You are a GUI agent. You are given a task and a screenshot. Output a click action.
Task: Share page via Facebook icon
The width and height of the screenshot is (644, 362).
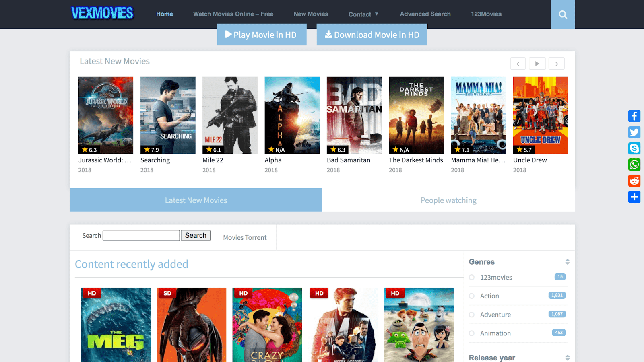634,116
